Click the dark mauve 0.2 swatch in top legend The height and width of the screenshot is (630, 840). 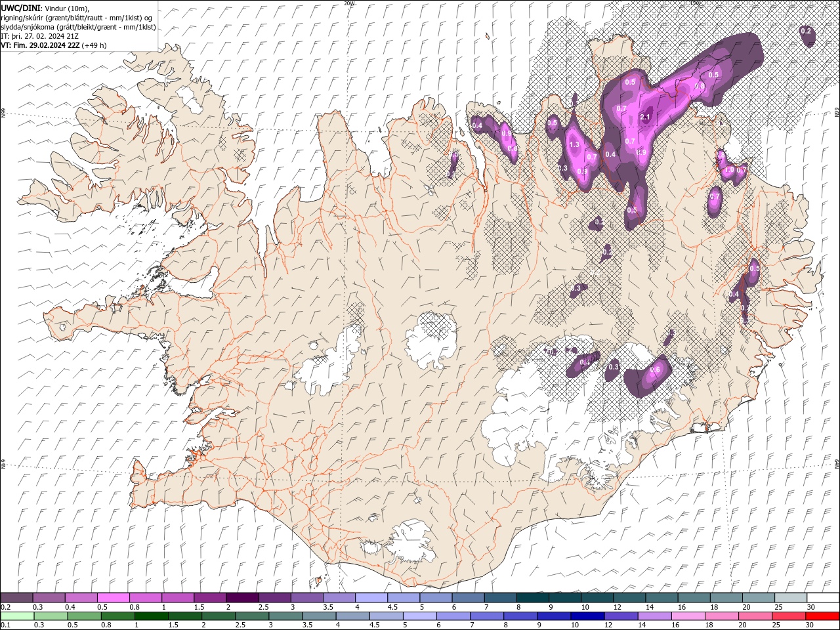[16, 598]
